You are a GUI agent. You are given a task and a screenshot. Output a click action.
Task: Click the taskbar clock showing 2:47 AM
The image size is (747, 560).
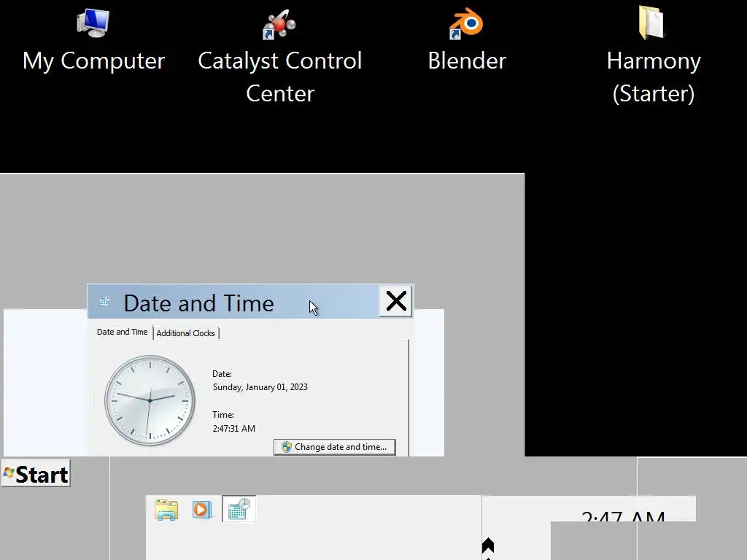pyautogui.click(x=623, y=516)
